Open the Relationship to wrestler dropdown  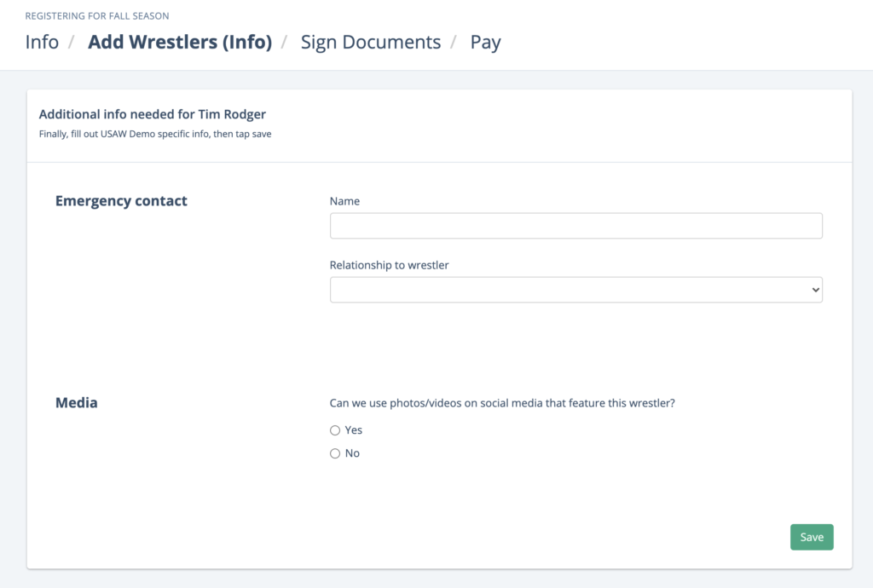tap(575, 290)
